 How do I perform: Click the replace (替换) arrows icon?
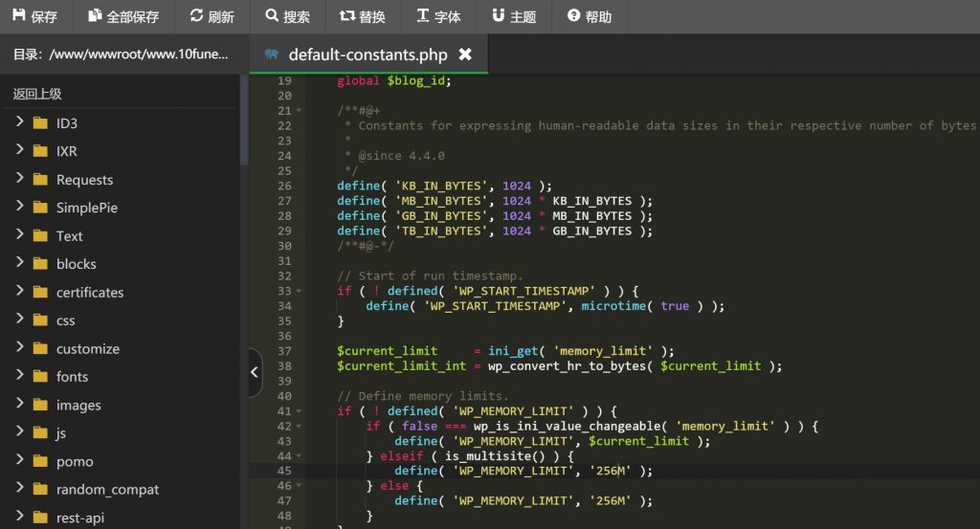coord(346,16)
